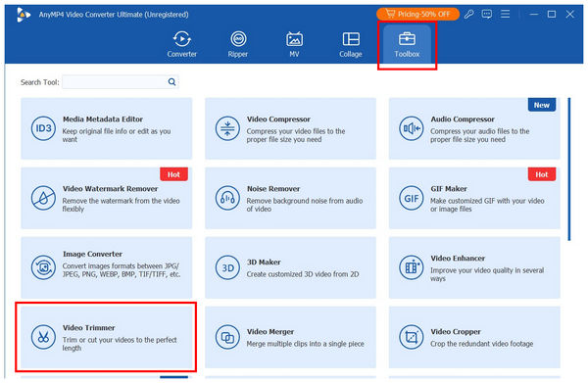Click the 3D Maker icon
This screenshot has width=588, height=383.
point(227,267)
